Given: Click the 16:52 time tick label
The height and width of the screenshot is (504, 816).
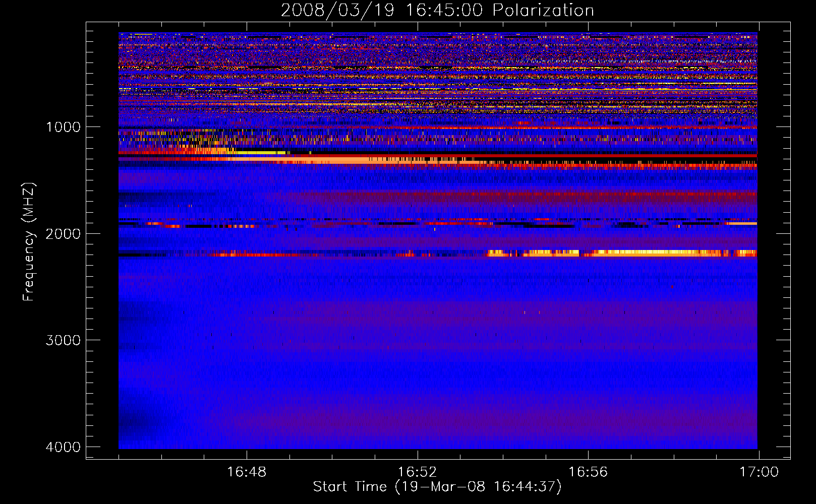Looking at the screenshot, I should coord(417,472).
